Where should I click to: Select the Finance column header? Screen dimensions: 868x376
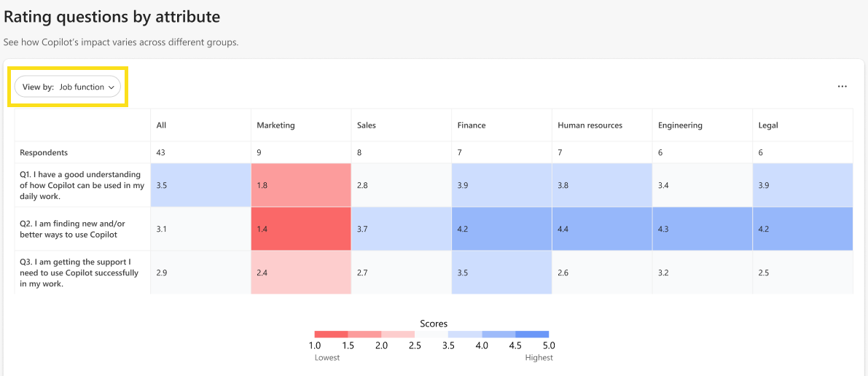(471, 126)
